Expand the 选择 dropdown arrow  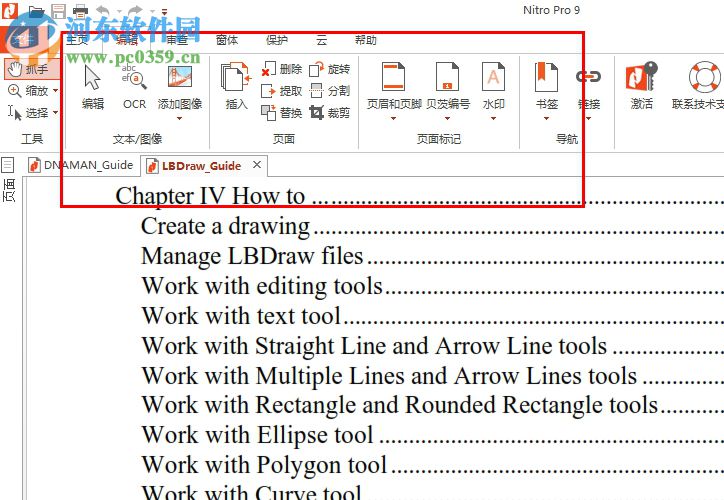point(55,113)
